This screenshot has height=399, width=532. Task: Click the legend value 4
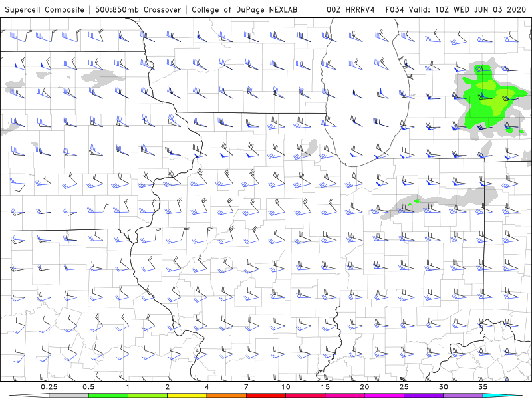(x=207, y=387)
